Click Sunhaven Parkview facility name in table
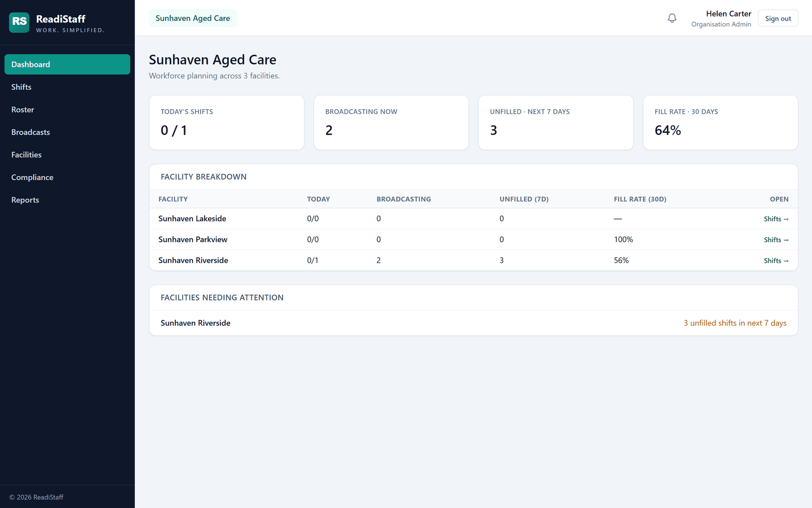Screen dimensions: 812x508 click(193, 239)
